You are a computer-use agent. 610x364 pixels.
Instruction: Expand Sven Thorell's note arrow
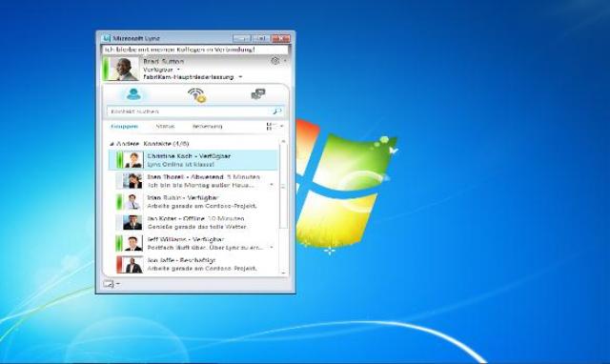272,185
